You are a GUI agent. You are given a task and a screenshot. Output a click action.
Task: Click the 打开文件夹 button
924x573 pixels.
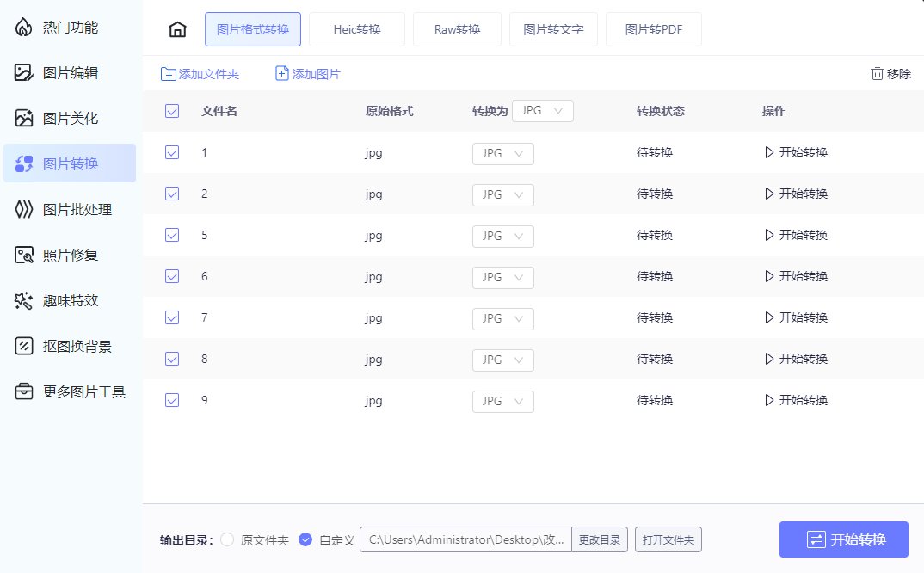[x=668, y=539]
